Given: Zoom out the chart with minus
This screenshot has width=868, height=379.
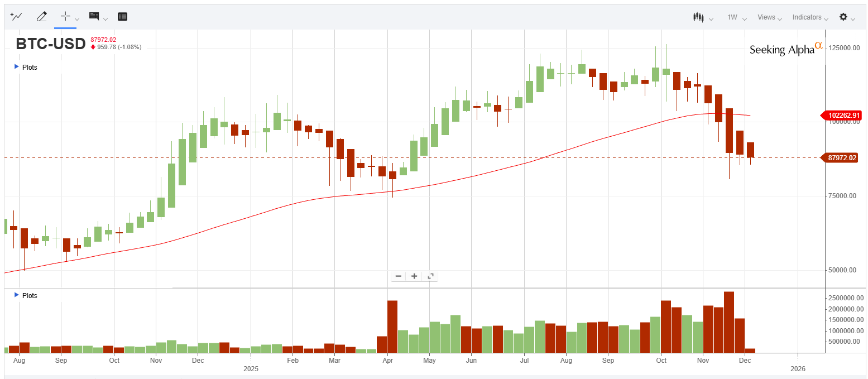Looking at the screenshot, I should [x=399, y=276].
